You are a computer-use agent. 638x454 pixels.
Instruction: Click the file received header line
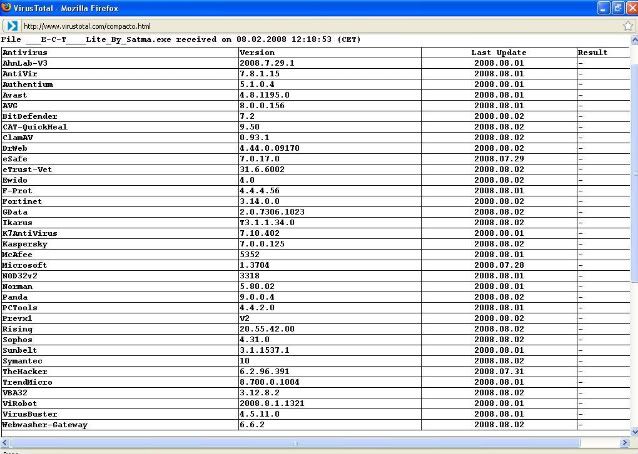(x=181, y=39)
